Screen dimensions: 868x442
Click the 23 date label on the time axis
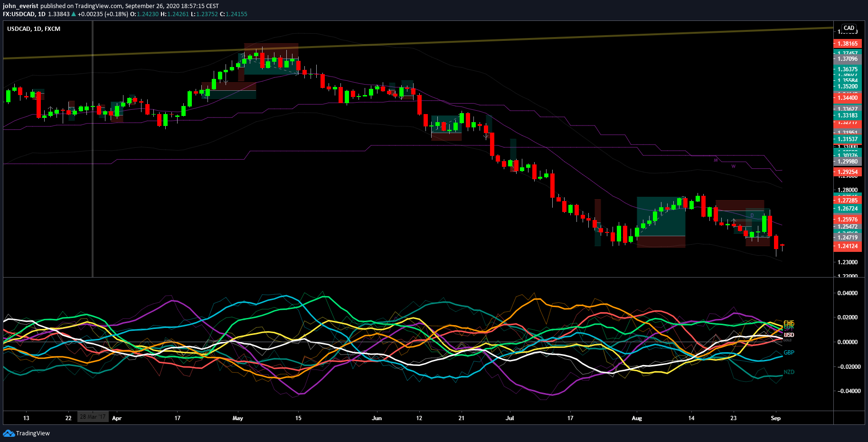pyautogui.click(x=734, y=418)
